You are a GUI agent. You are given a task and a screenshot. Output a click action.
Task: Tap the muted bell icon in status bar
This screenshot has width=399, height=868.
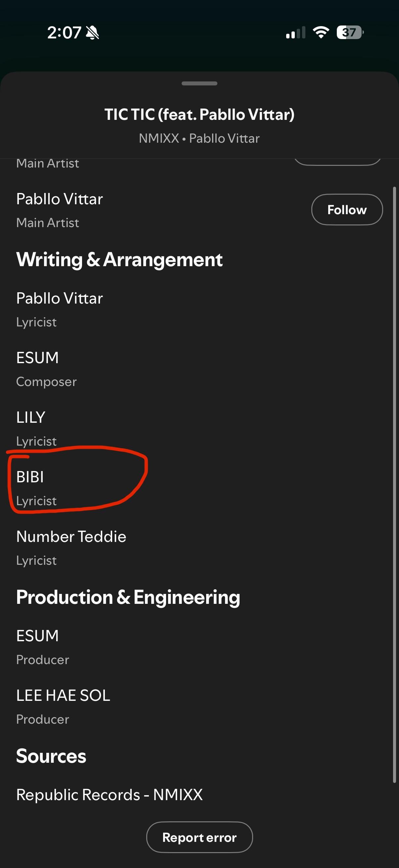point(92,33)
